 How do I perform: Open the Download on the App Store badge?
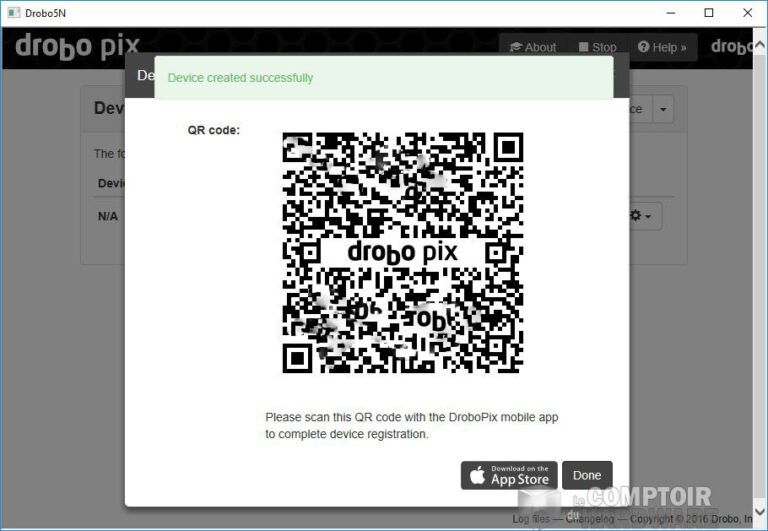pyautogui.click(x=509, y=475)
